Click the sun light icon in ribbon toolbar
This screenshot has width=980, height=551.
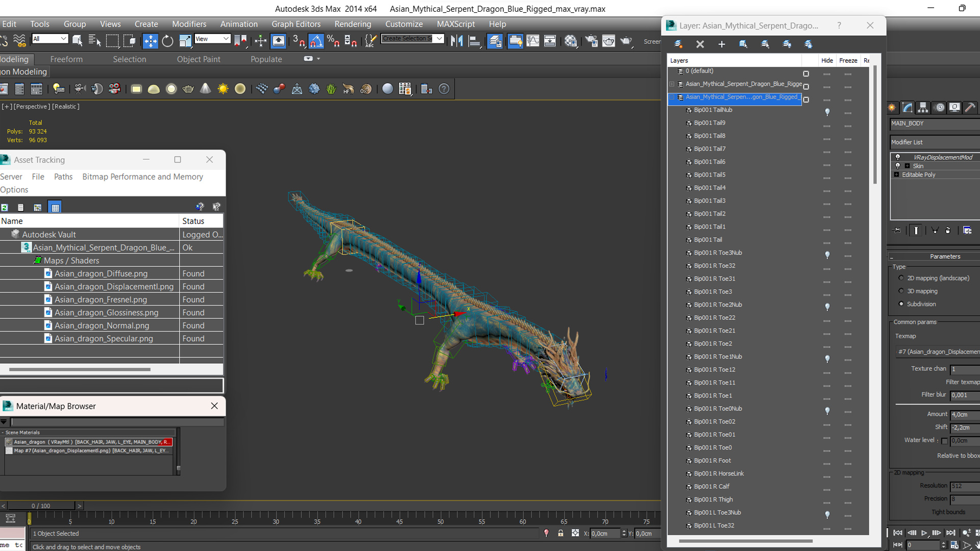tap(223, 89)
